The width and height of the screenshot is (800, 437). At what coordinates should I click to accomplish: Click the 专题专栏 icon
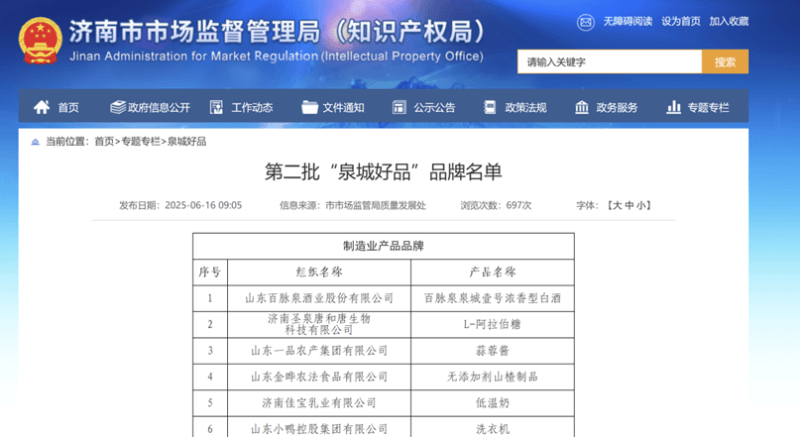pyautogui.click(x=673, y=107)
